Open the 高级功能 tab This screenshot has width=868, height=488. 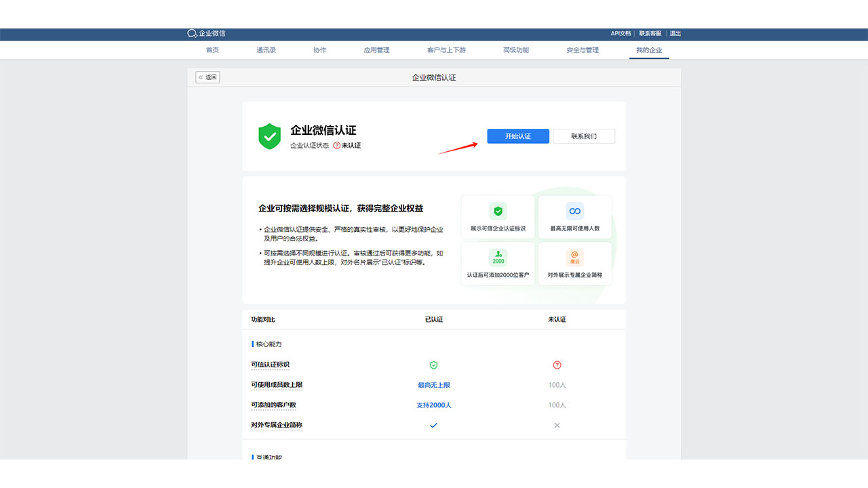[516, 50]
